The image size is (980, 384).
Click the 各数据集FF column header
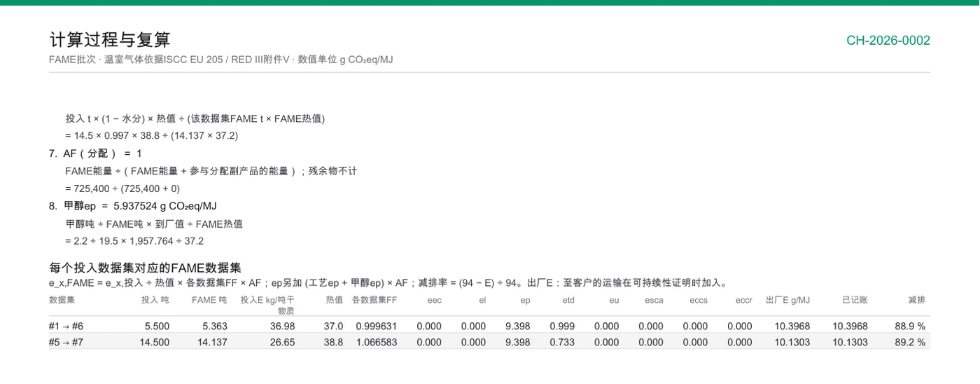374,300
